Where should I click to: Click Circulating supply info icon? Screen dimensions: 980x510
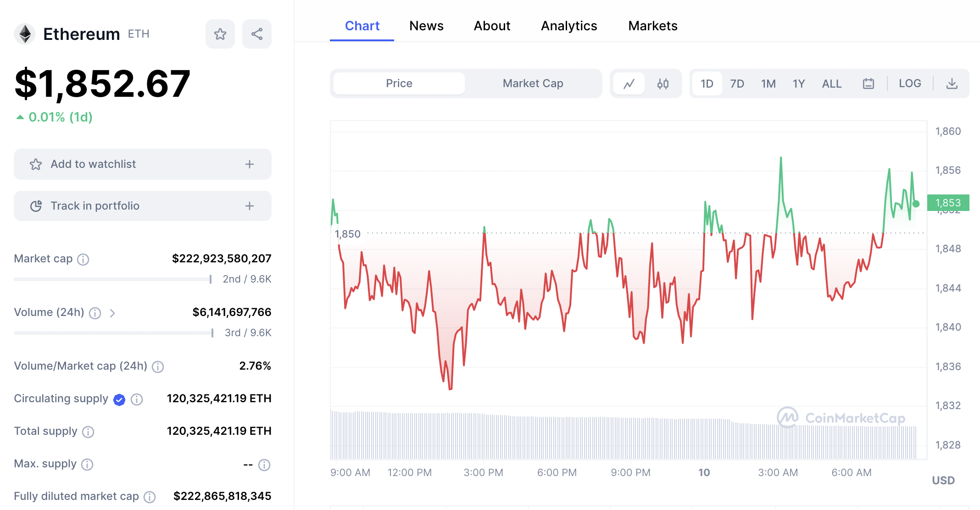click(137, 399)
